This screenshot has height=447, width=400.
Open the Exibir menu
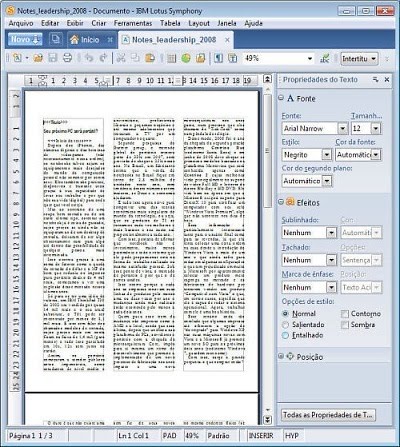pos(75,23)
